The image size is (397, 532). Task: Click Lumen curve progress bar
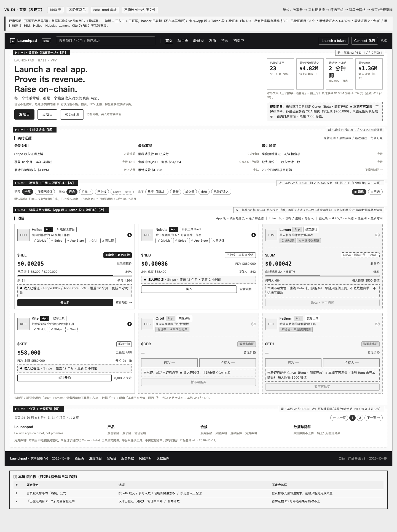(x=322, y=276)
